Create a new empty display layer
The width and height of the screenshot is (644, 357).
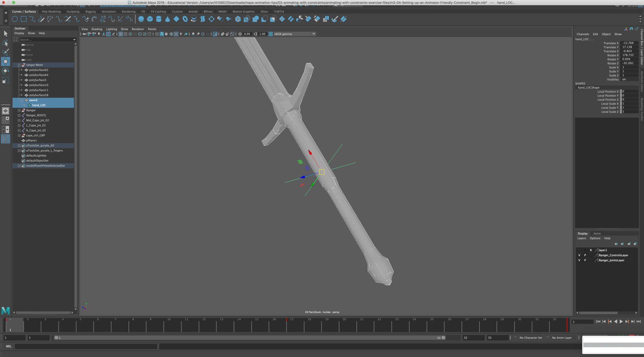coord(629,244)
